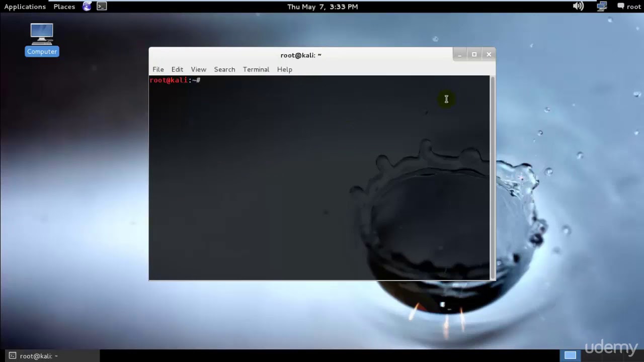The width and height of the screenshot is (644, 362).
Task: Open terminal View menu
Action: click(198, 69)
